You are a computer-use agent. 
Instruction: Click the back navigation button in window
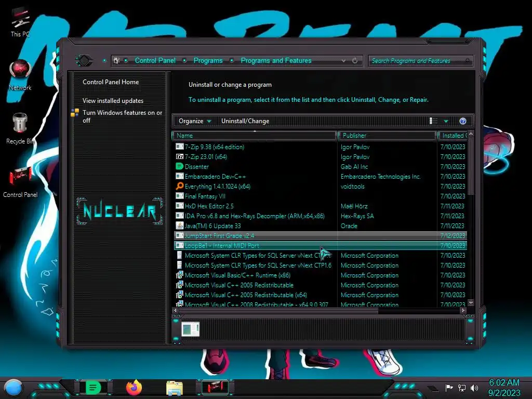tap(84, 61)
